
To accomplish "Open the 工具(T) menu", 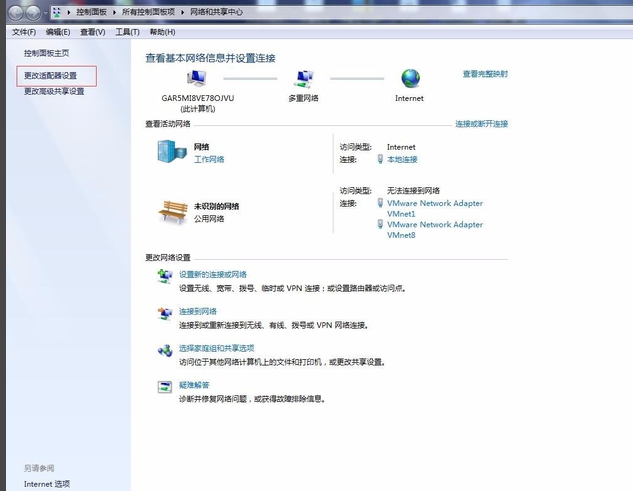I will click(127, 32).
